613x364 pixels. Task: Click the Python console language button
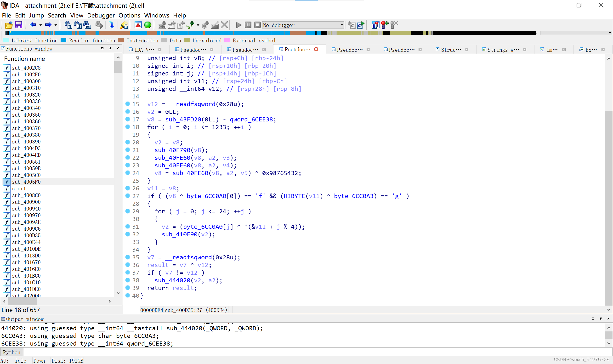(x=12, y=352)
